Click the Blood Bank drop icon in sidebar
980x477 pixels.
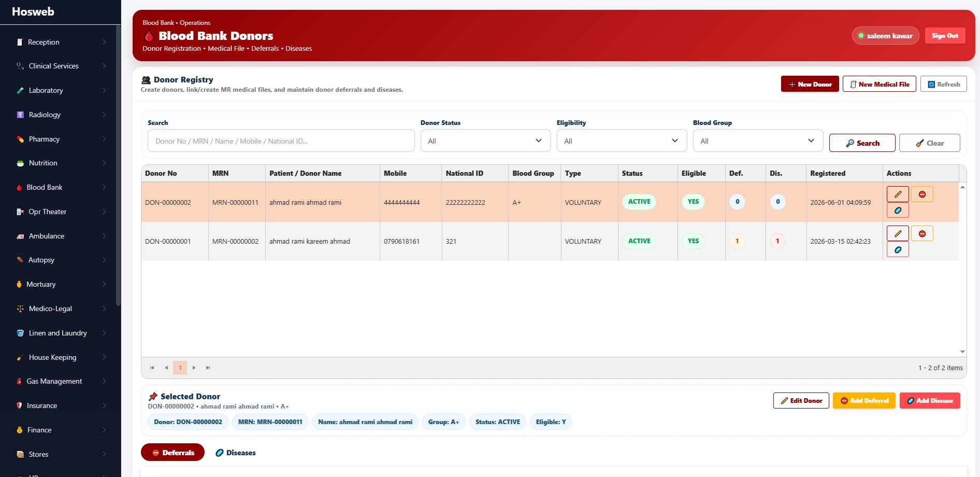[x=19, y=188]
